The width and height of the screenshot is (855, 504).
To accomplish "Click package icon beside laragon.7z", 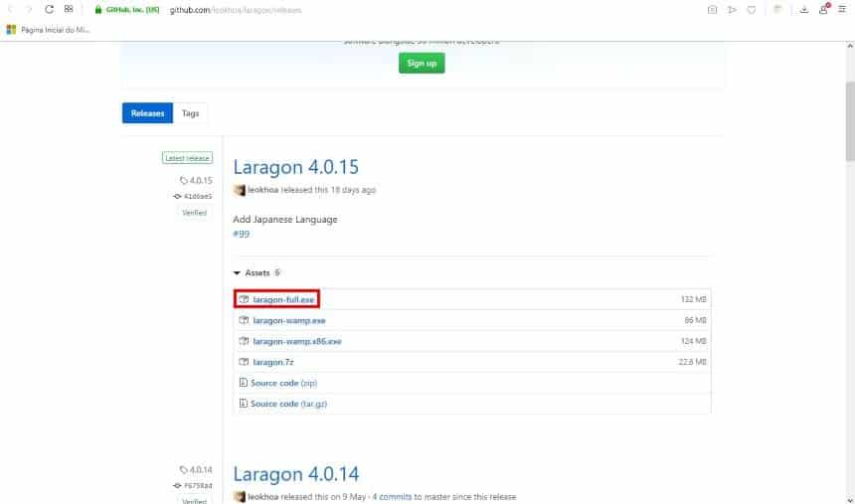I will click(x=244, y=362).
